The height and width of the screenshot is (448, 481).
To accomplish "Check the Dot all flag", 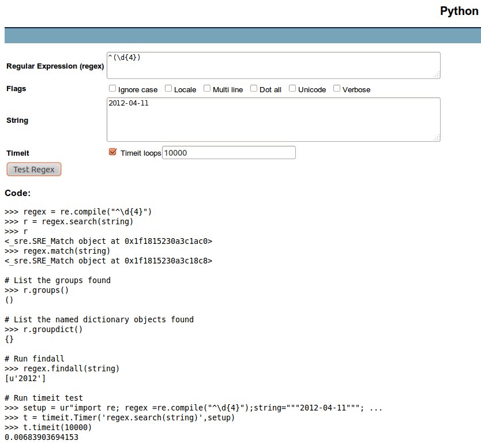I will (254, 89).
